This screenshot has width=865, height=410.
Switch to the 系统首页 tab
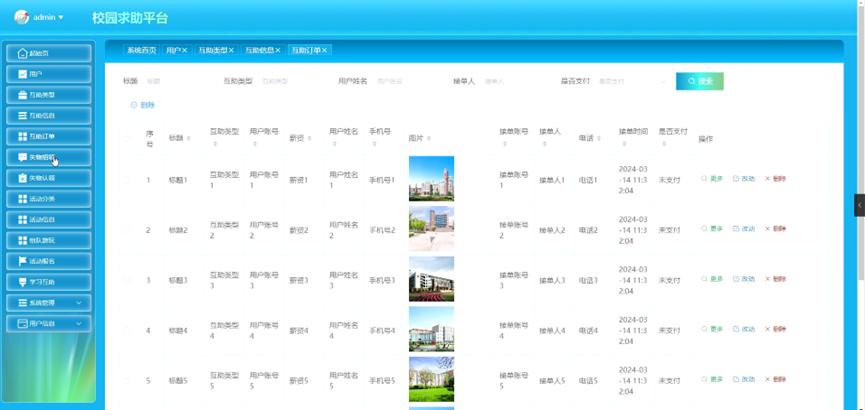point(142,50)
